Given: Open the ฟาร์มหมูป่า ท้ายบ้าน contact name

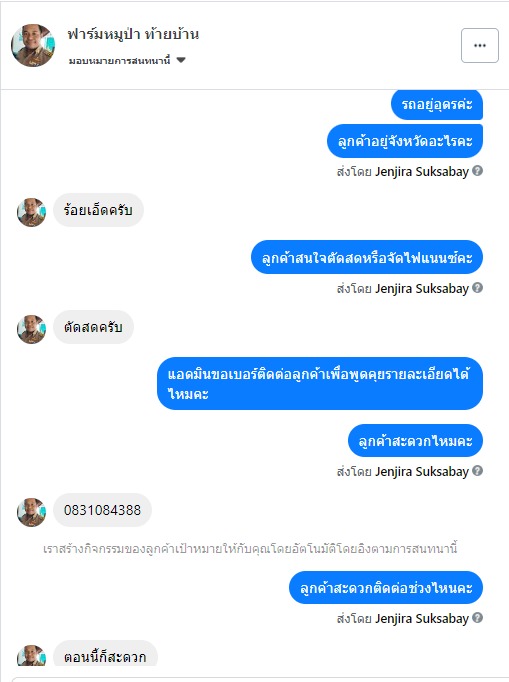Looking at the screenshot, I should 133,34.
